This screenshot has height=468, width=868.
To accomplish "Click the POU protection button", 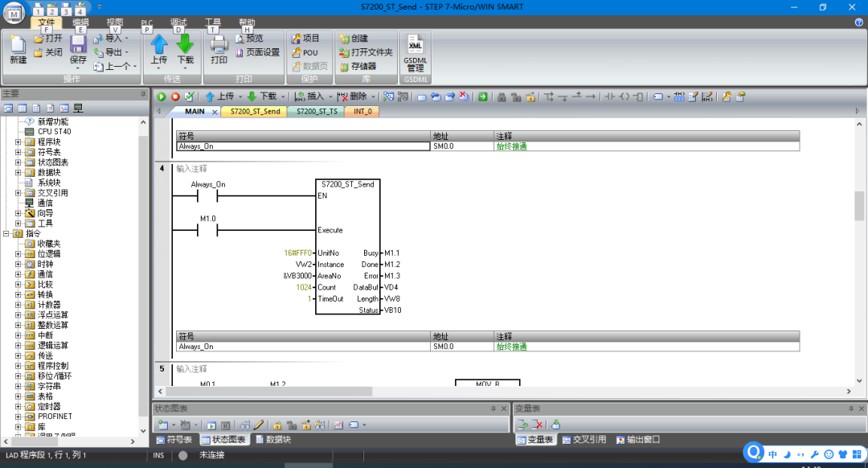I will [305, 52].
